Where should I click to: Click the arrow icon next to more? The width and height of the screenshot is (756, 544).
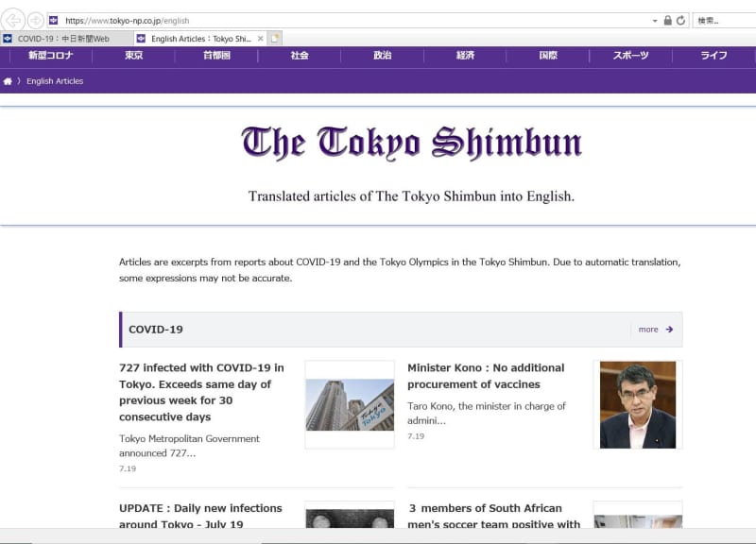click(669, 330)
